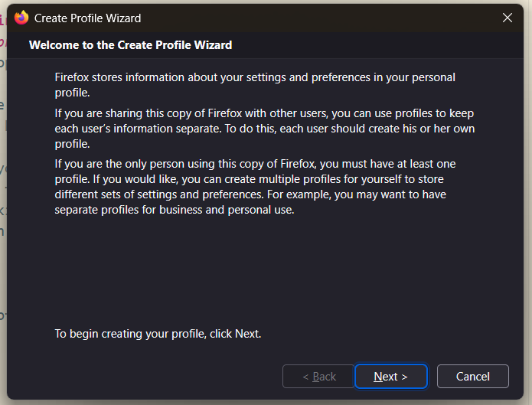Click the paragraph starting 'If you are the only person'
The height and width of the screenshot is (405, 532).
(255, 187)
